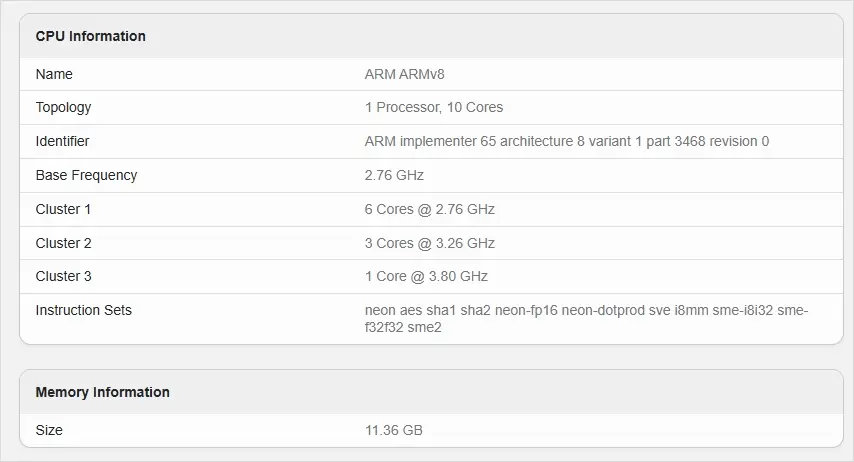Click the memory Size row label
The width and height of the screenshot is (854, 462).
[x=49, y=430]
